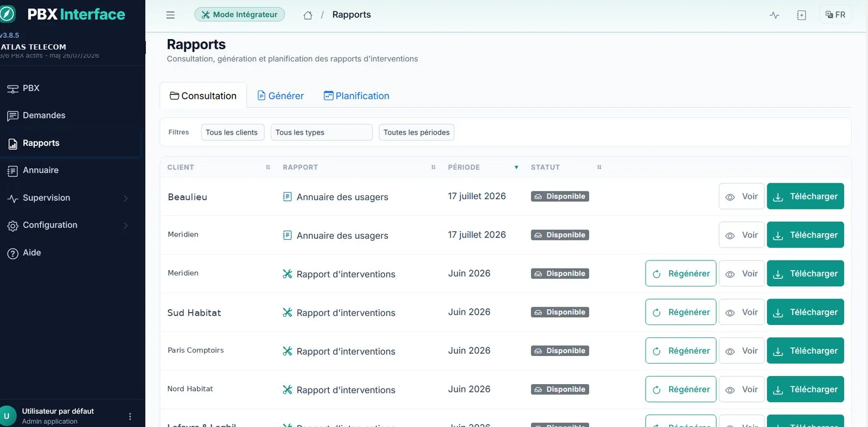Image resolution: width=868 pixels, height=427 pixels.
Task: Switch to the Planification tab
Action: (x=356, y=95)
